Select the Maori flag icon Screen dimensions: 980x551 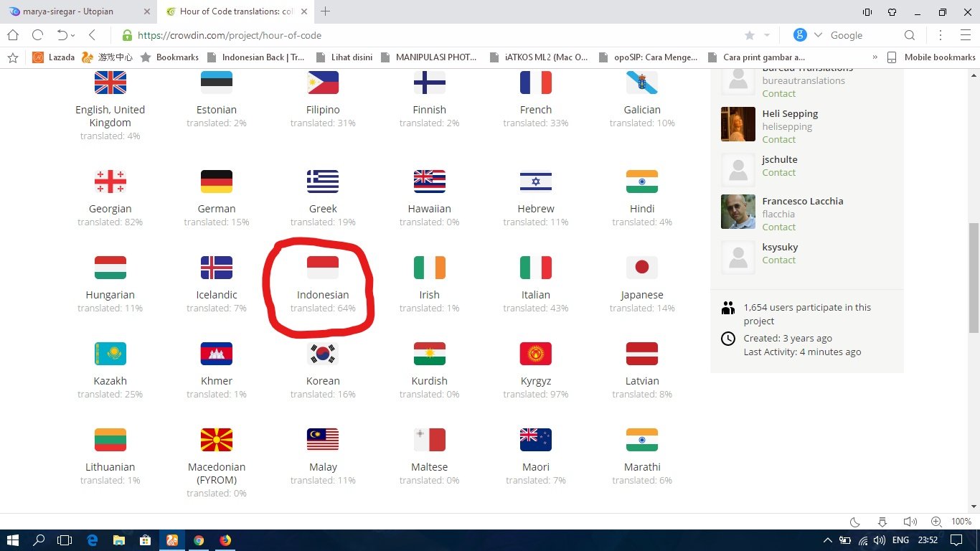pyautogui.click(x=536, y=440)
